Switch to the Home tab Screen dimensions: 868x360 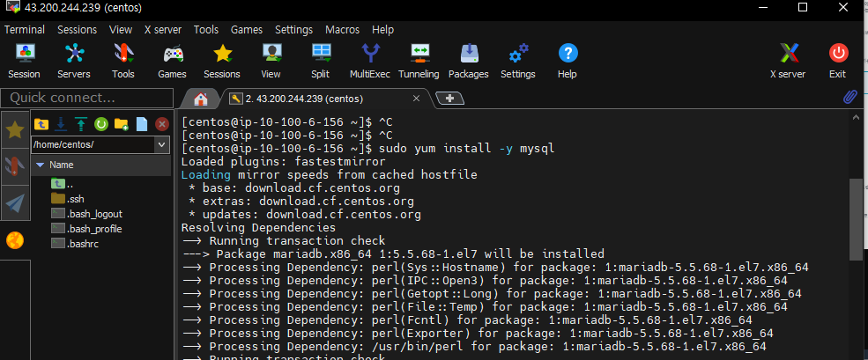200,99
